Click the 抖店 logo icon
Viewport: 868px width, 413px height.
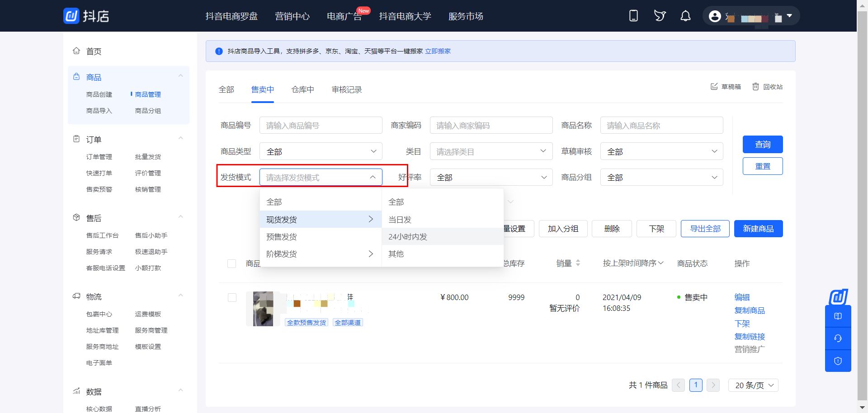[71, 16]
